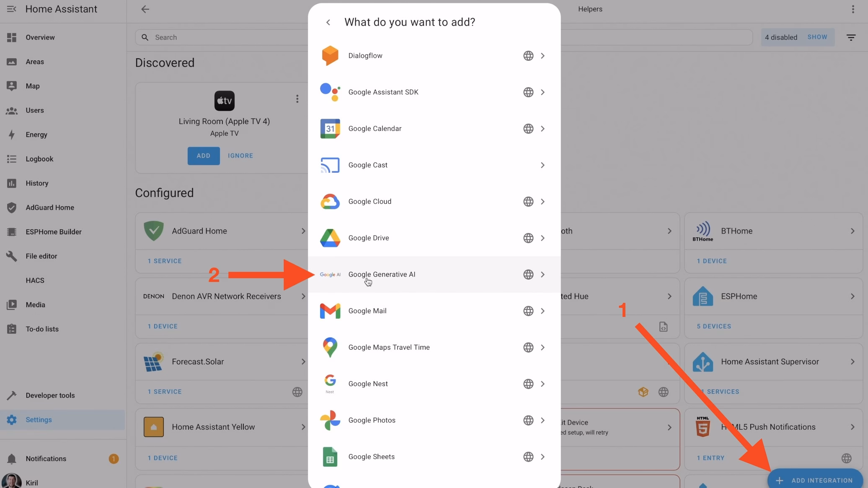Expand Google Sheets row chevron
This screenshot has height=488, width=868.
(542, 457)
